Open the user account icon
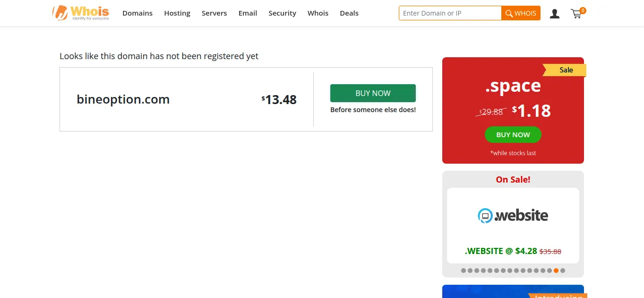Screen dimensions: 644x298 click(555, 14)
